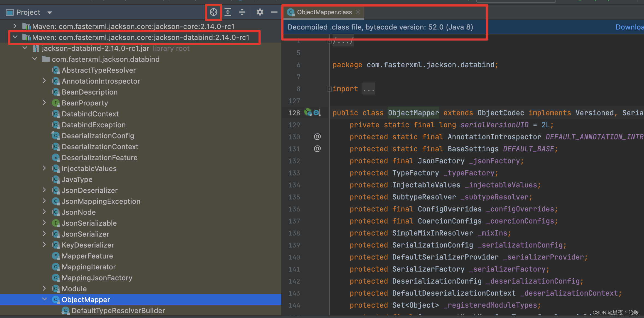Select MapperFeature enum in tree

pyautogui.click(x=87, y=256)
